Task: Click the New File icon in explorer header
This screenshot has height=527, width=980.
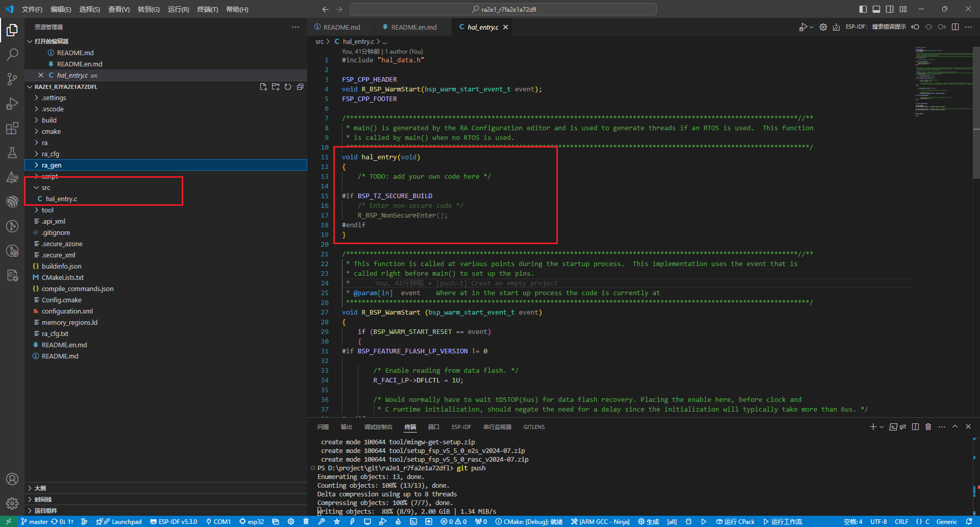Action: [x=263, y=87]
